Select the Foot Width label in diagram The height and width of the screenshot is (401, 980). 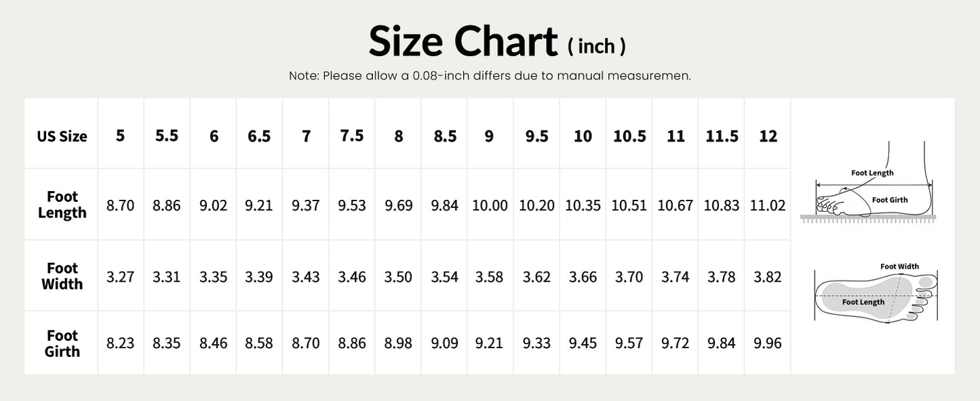pos(899,266)
